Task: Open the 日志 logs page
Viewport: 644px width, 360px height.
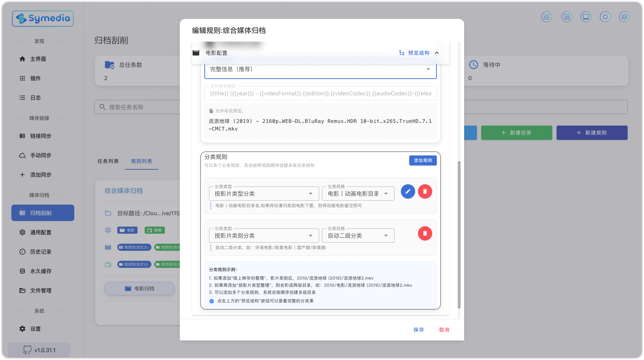Action: tap(43, 98)
